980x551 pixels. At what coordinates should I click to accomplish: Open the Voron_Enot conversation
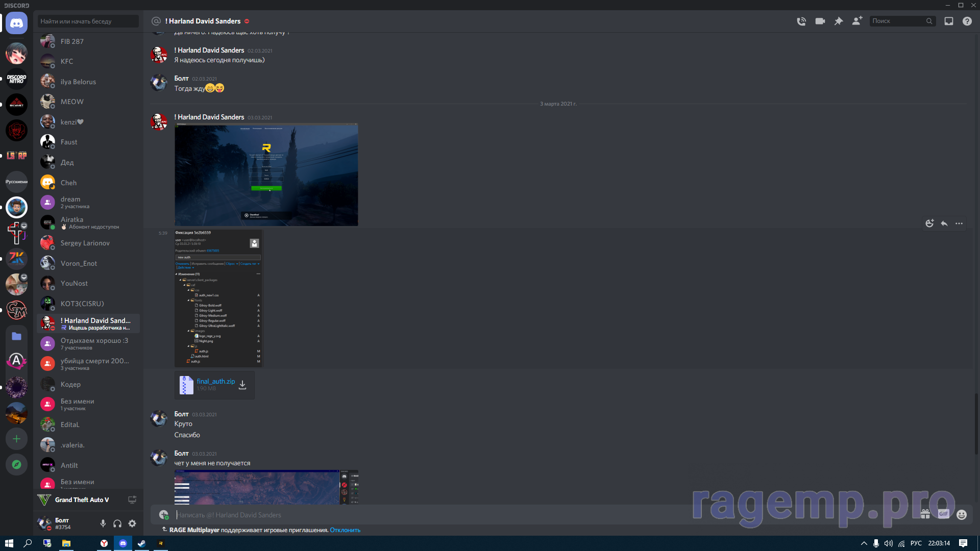click(x=88, y=263)
